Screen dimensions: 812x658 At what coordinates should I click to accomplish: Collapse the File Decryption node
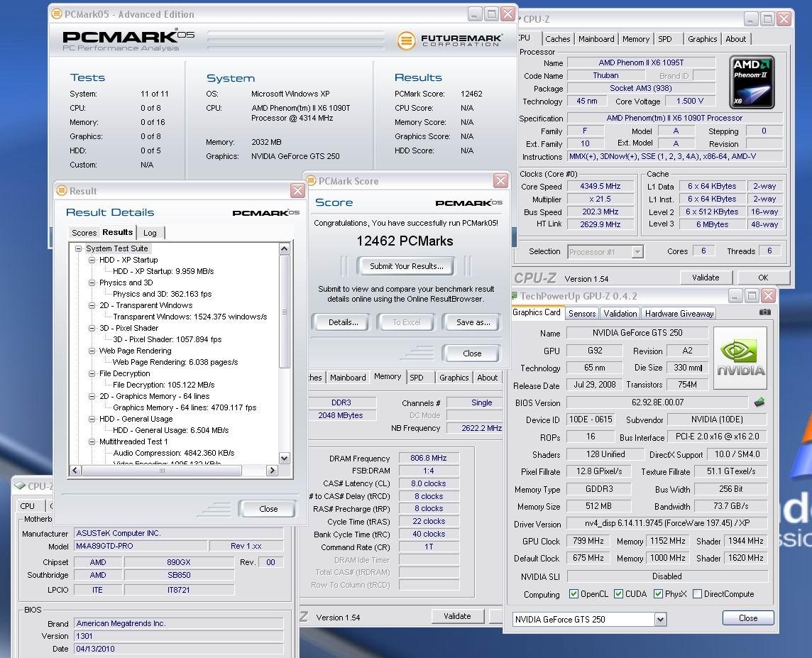click(x=92, y=374)
